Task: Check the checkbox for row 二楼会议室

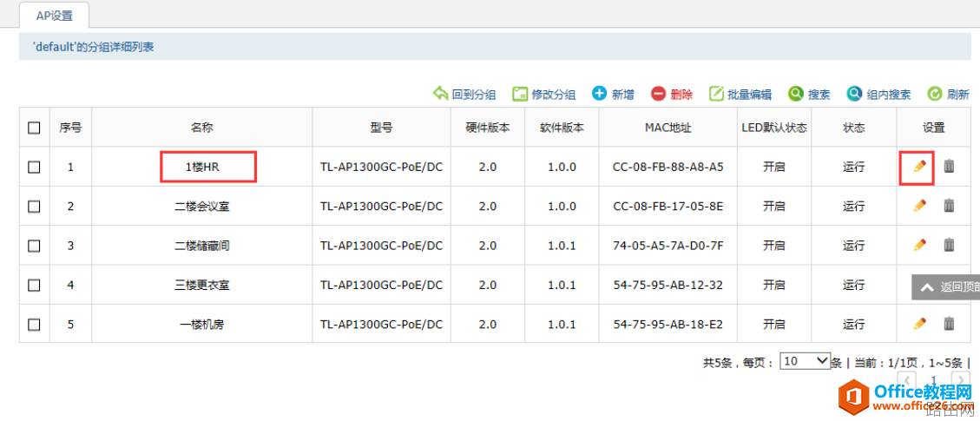Action: tap(35, 206)
